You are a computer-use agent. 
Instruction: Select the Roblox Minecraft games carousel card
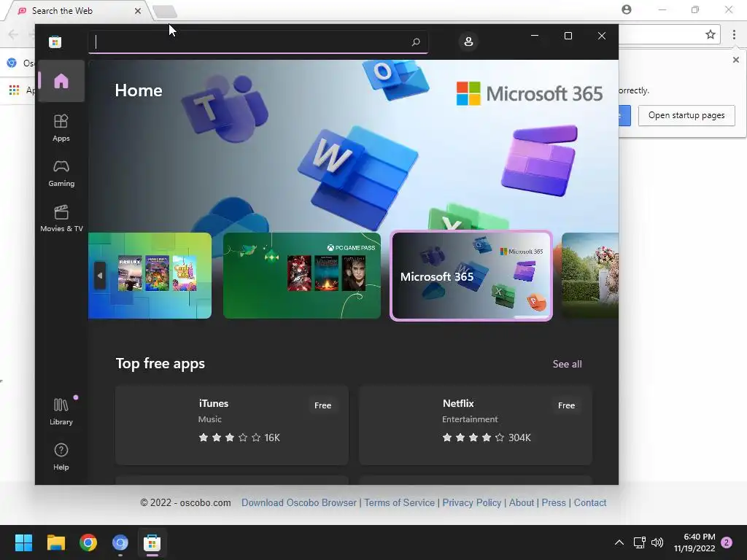tap(150, 275)
